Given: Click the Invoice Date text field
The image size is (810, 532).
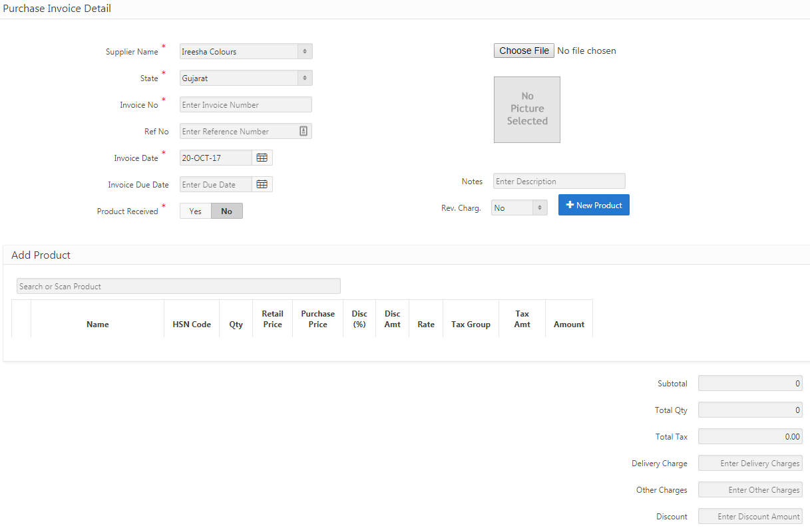Looking at the screenshot, I should pos(216,158).
